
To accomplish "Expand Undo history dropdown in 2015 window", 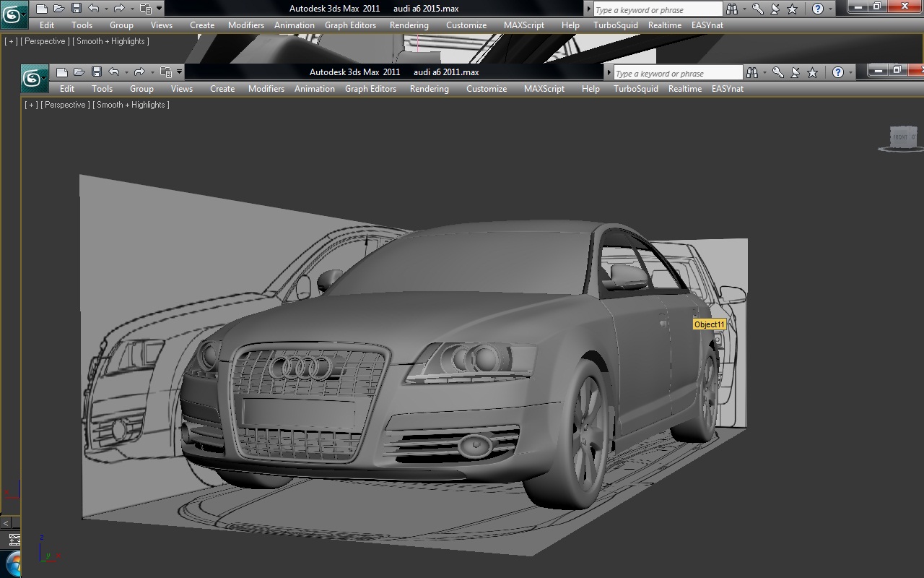I will click(x=107, y=9).
